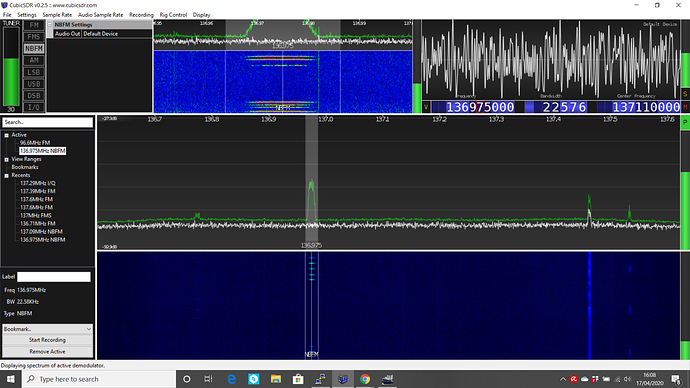Select the I/Q raw demodulator mode
Screen dimensions: 690x388
[34, 107]
